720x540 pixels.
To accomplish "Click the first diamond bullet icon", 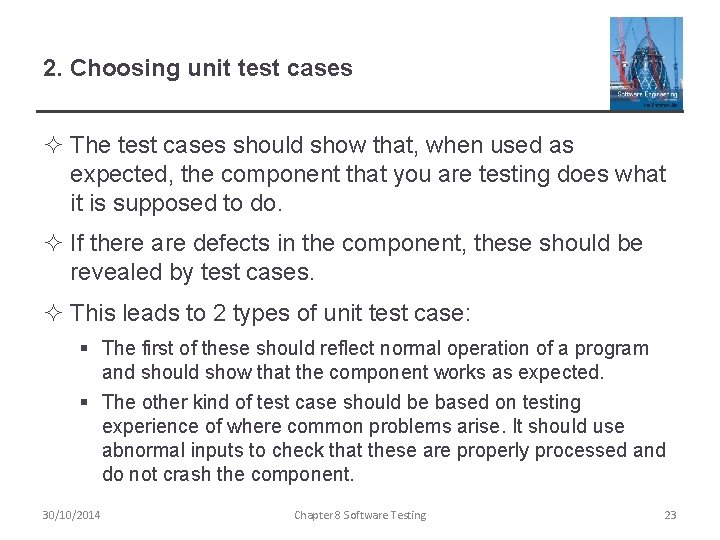I will [x=54, y=145].
